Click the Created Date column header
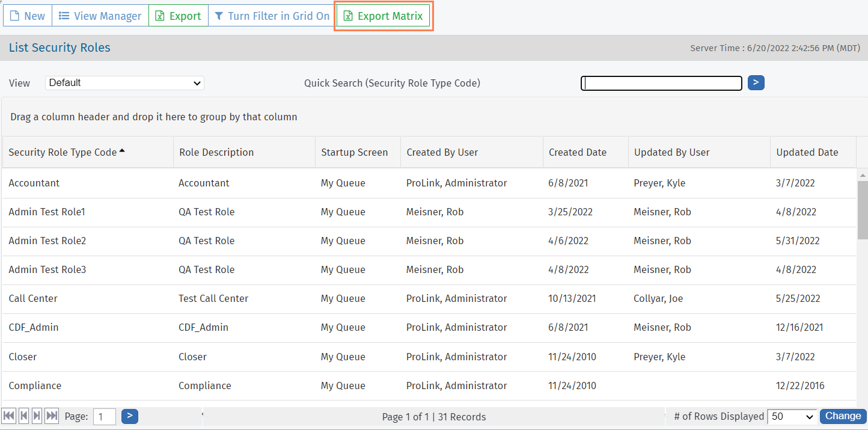Viewport: 868px width, 430px height. coord(578,152)
